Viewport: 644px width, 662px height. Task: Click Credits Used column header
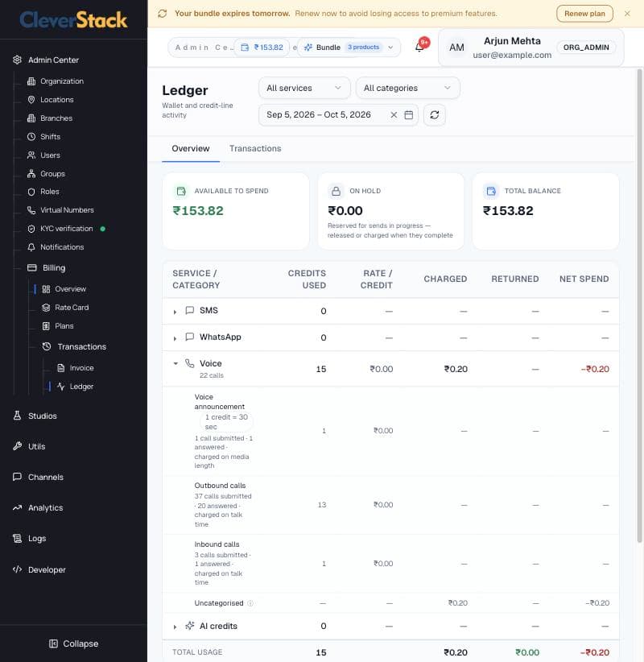pyautogui.click(x=307, y=279)
